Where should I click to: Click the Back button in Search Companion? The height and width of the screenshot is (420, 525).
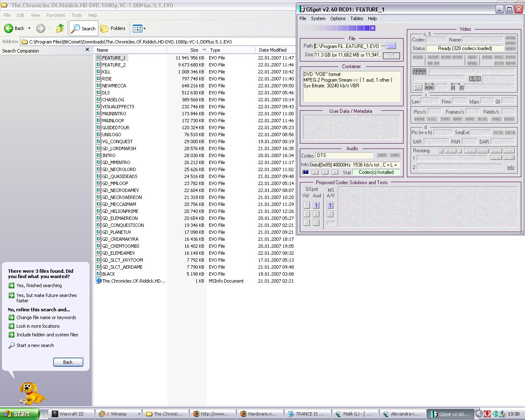pos(68,362)
